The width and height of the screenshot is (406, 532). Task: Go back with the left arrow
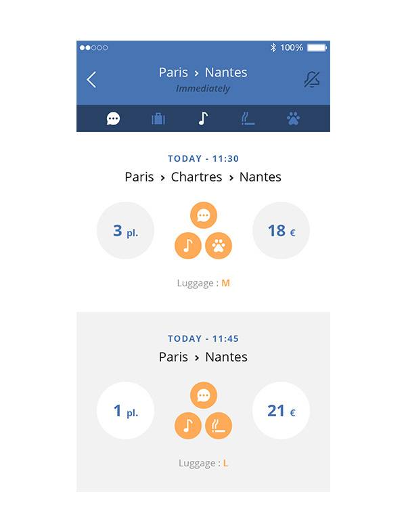tap(92, 80)
